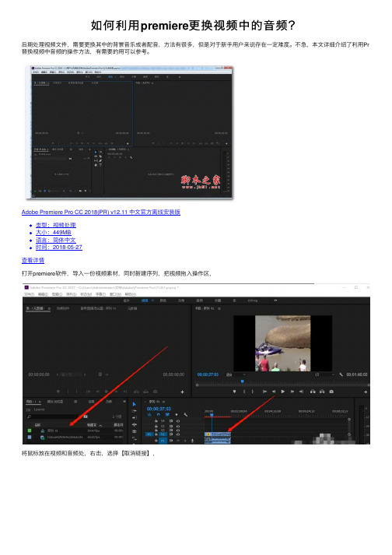This screenshot has height=555, width=392.
Task: Expand the workspace overflow chevrons
Action: tap(275, 300)
